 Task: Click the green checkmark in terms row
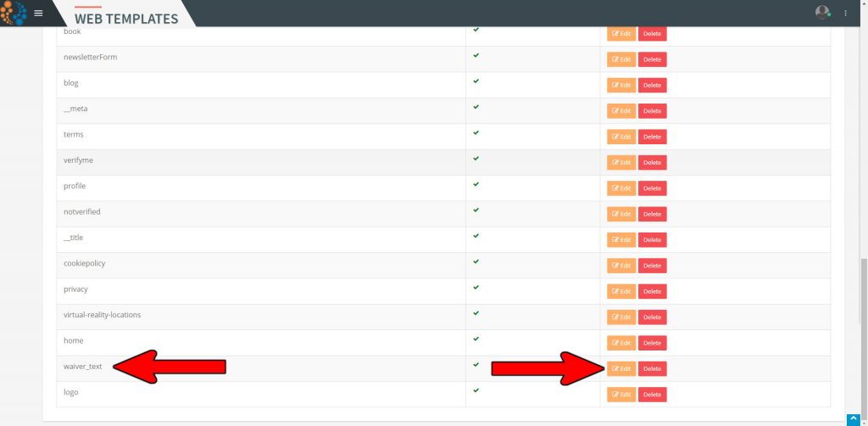476,132
